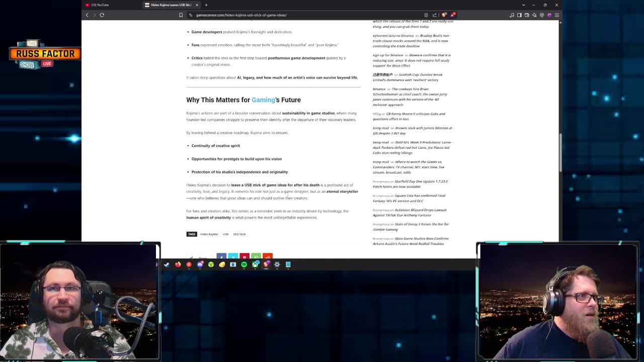Image resolution: width=644 pixels, height=362 pixels.
Task: Open the profile avatar icon in toolbar
Action: pos(549,15)
